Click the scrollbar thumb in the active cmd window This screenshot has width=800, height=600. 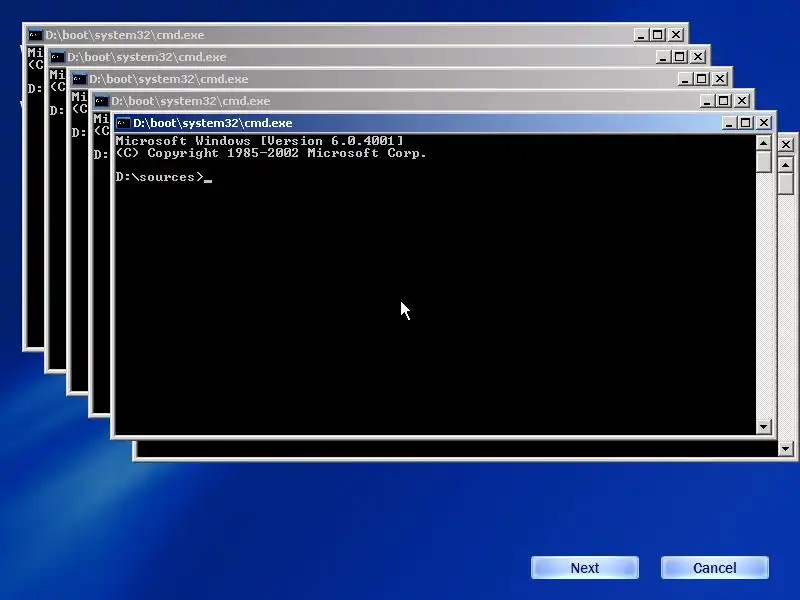(763, 162)
